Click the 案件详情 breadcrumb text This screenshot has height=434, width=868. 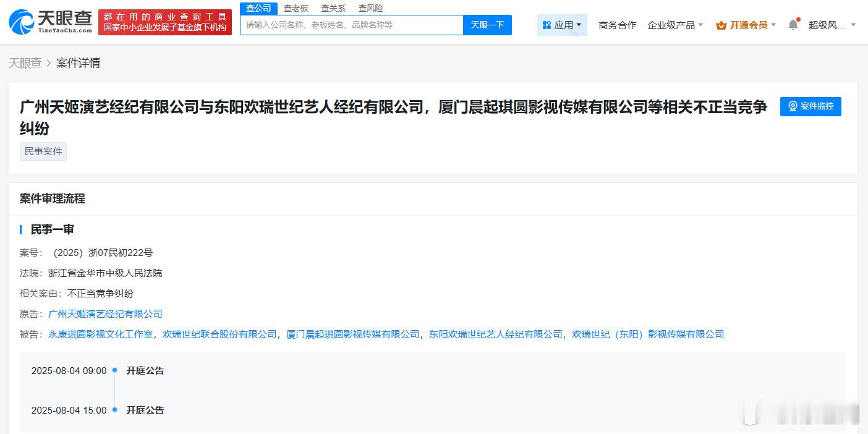tap(78, 63)
